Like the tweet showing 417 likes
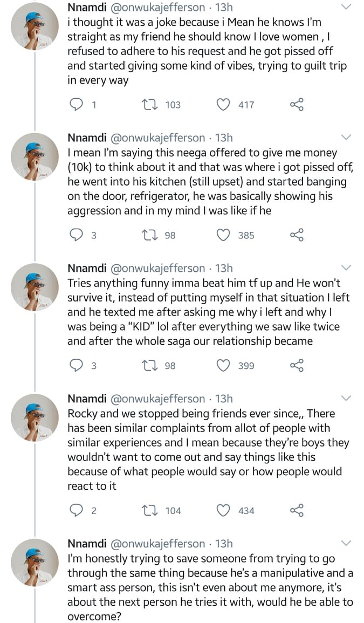Viewport: 364px width, 623px height. coord(223,105)
